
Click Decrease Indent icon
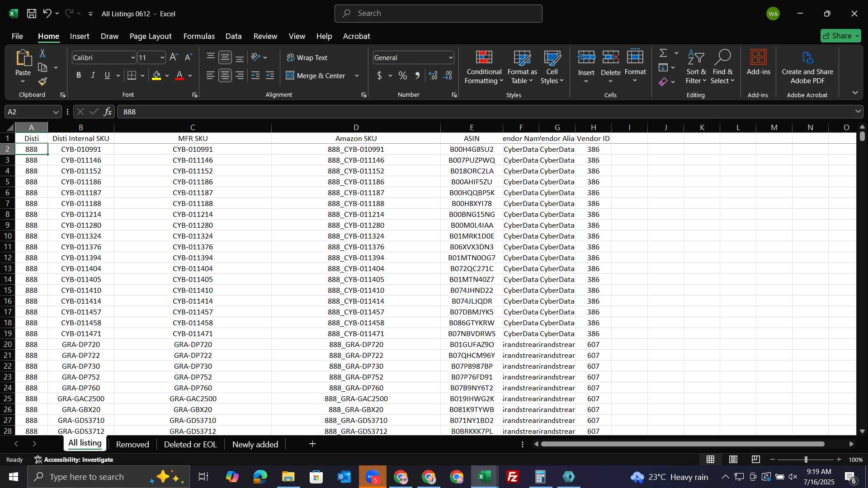[x=255, y=75]
